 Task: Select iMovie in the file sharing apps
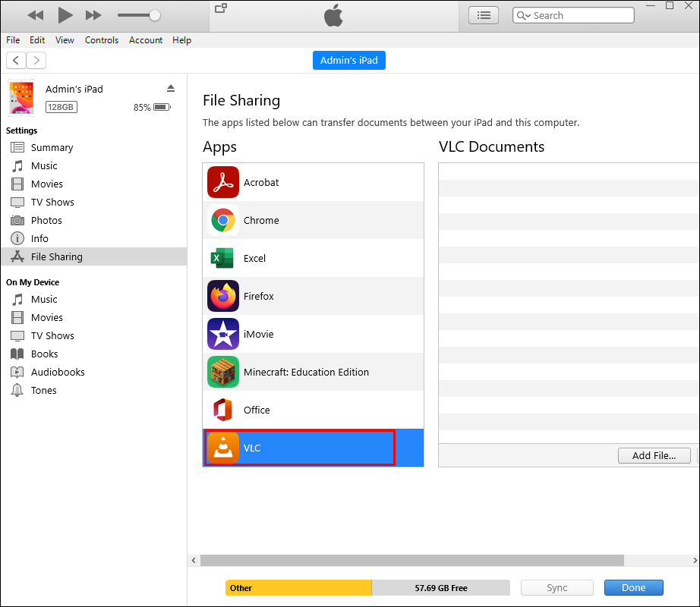313,334
